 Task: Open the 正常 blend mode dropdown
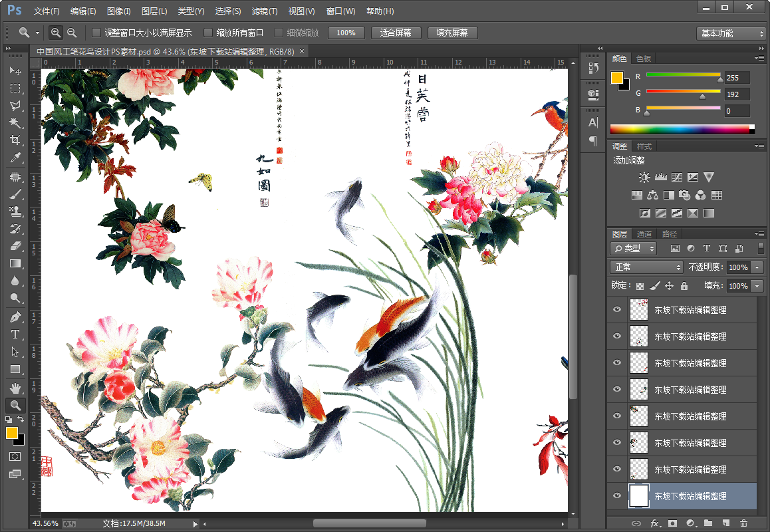(x=646, y=267)
